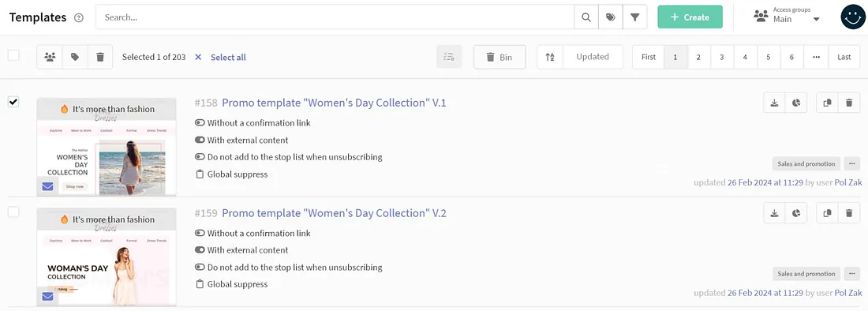The image size is (868, 311).
Task: Click the search magnifier icon
Action: click(x=586, y=17)
